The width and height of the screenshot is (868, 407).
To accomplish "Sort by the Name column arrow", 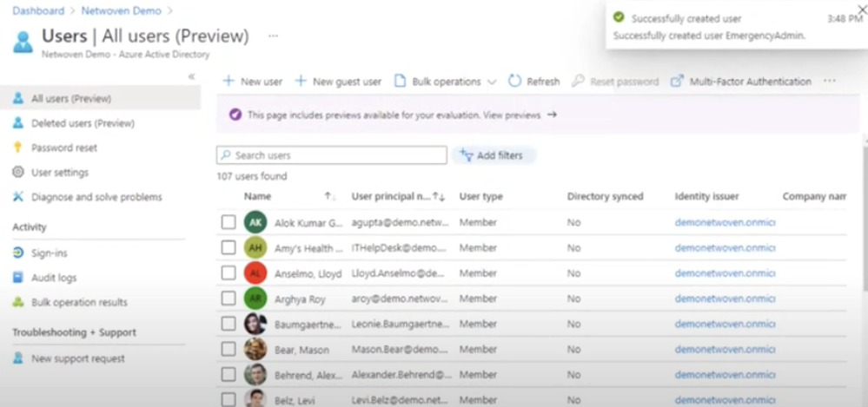I will tap(330, 196).
